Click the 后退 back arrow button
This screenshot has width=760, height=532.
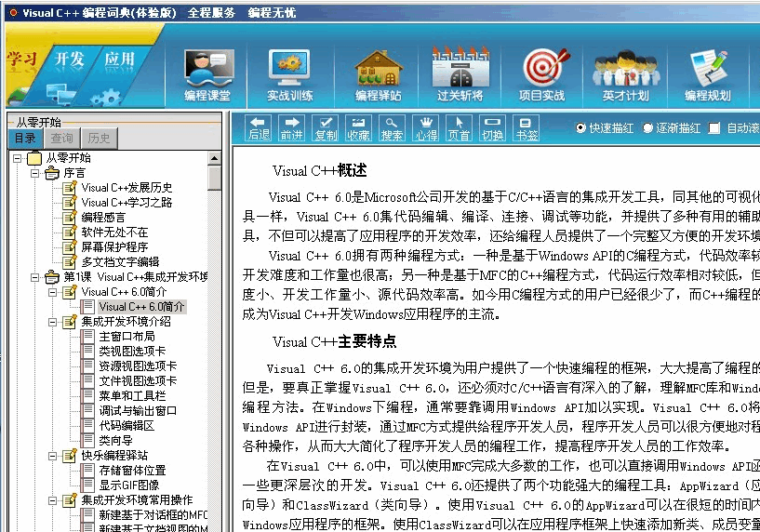pyautogui.click(x=260, y=128)
